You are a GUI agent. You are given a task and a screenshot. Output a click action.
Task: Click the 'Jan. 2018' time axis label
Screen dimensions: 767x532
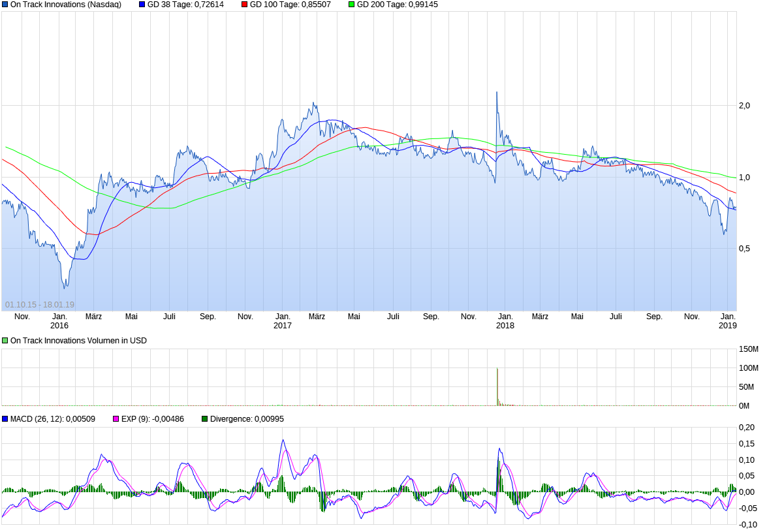pyautogui.click(x=505, y=321)
